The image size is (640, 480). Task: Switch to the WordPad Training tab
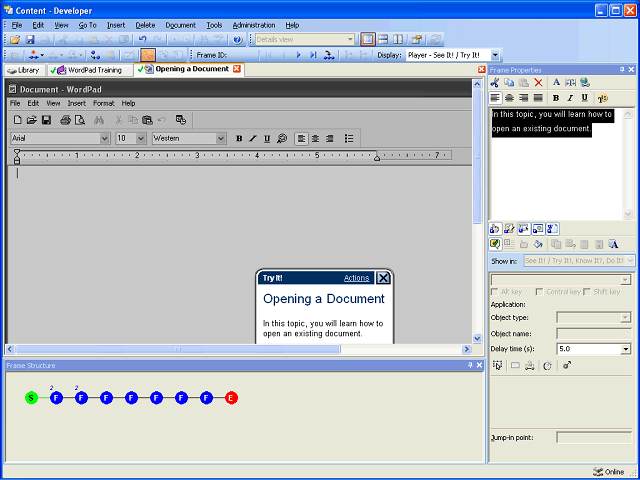click(x=90, y=70)
